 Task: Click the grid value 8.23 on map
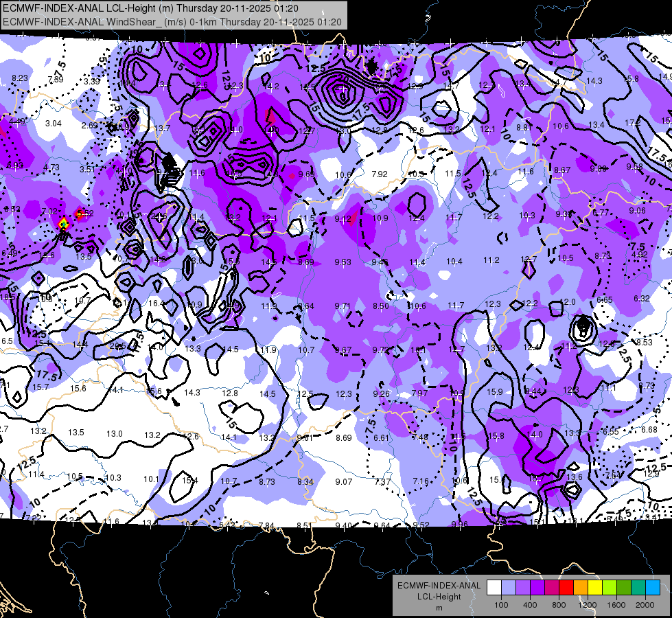(x=20, y=78)
